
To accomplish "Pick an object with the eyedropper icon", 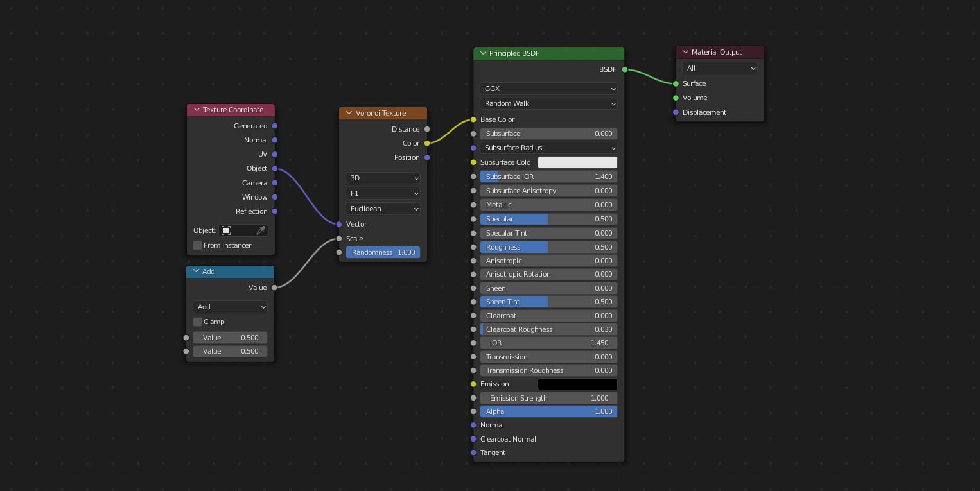I will point(261,230).
